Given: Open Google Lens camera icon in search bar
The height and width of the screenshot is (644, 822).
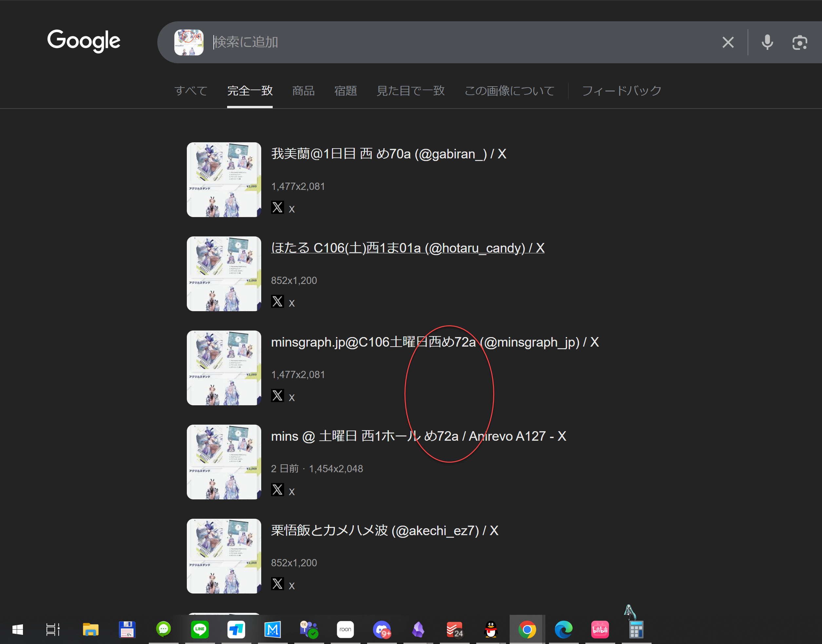Looking at the screenshot, I should point(799,42).
